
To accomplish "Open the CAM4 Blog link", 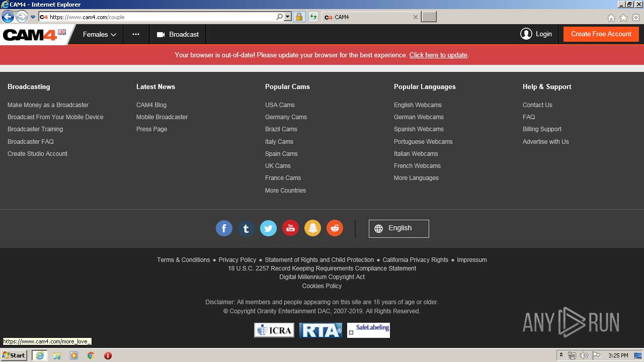I will 151,105.
